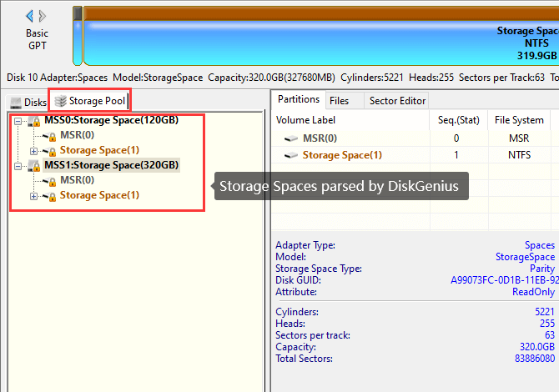
Task: Click the MSS1 storage space disk icon
Action: [x=34, y=166]
